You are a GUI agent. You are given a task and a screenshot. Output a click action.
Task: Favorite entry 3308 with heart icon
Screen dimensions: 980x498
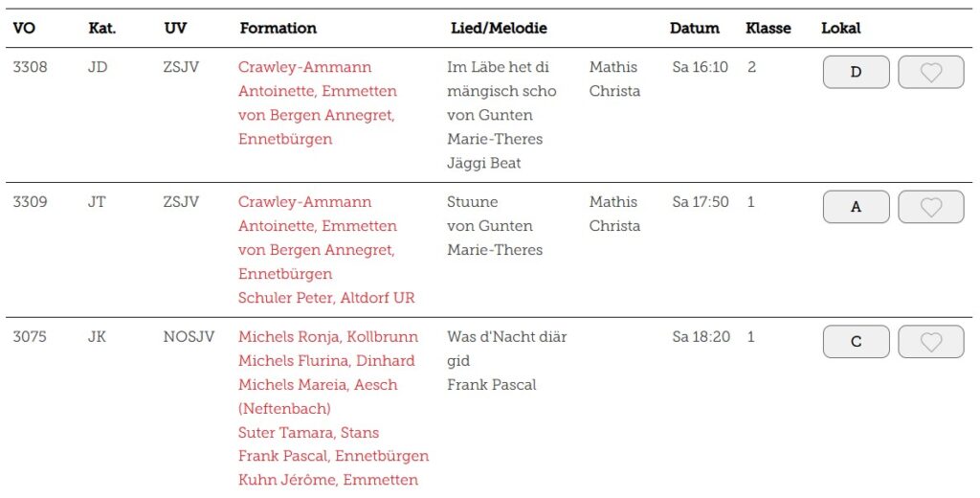click(x=930, y=72)
